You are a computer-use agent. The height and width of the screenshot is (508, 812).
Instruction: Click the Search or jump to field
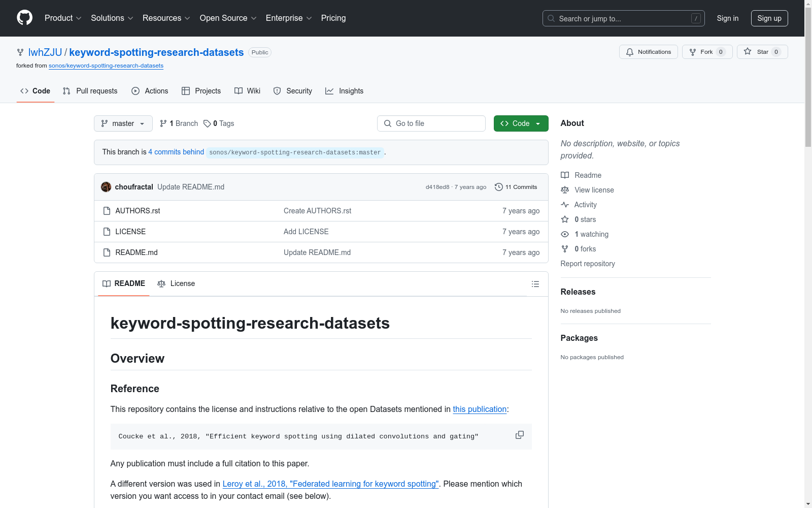tap(624, 18)
